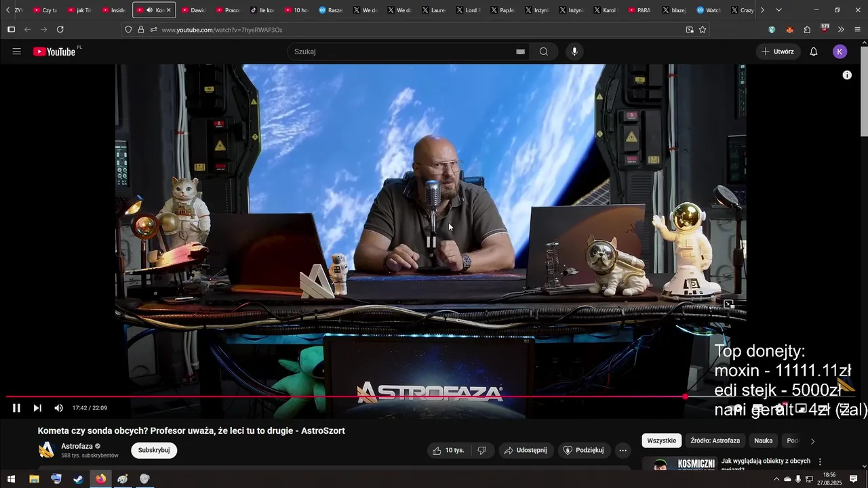List all tabs dropdown arrow
868x488 pixels.
coord(778,10)
